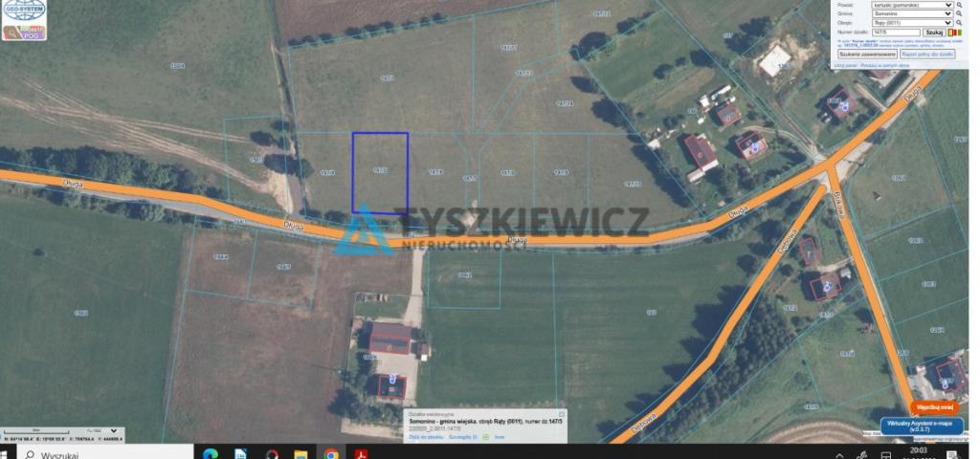Click the coordinates readout bar

(x=62, y=440)
